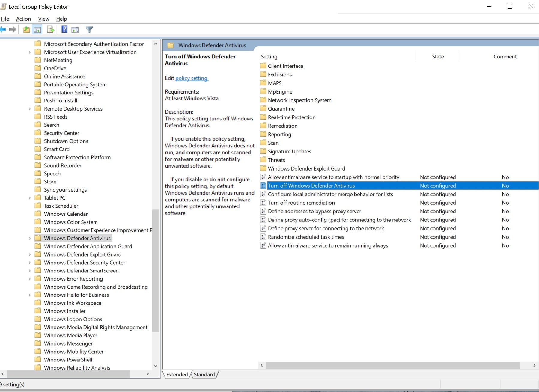Click the Forward navigation arrow
Image resolution: width=539 pixels, height=392 pixels.
(12, 29)
